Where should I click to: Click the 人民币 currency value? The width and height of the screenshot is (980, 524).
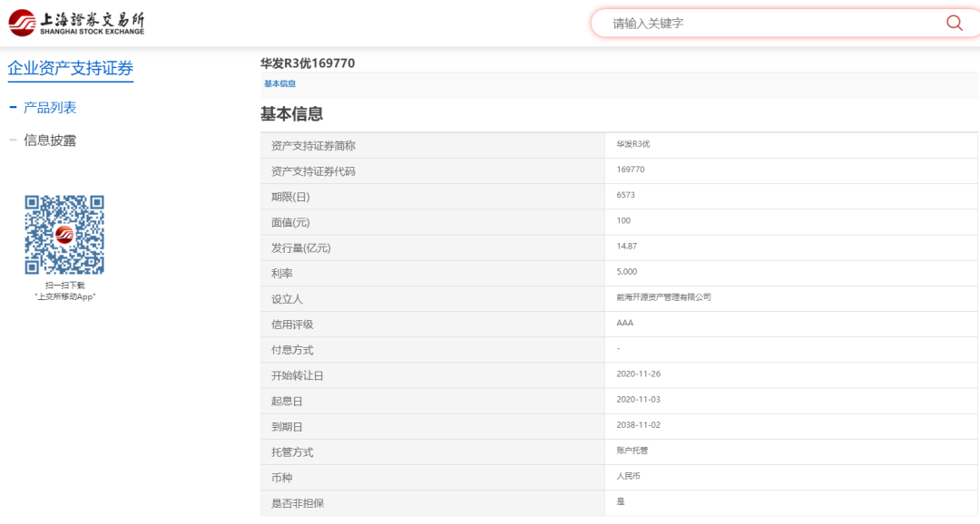tap(627, 478)
